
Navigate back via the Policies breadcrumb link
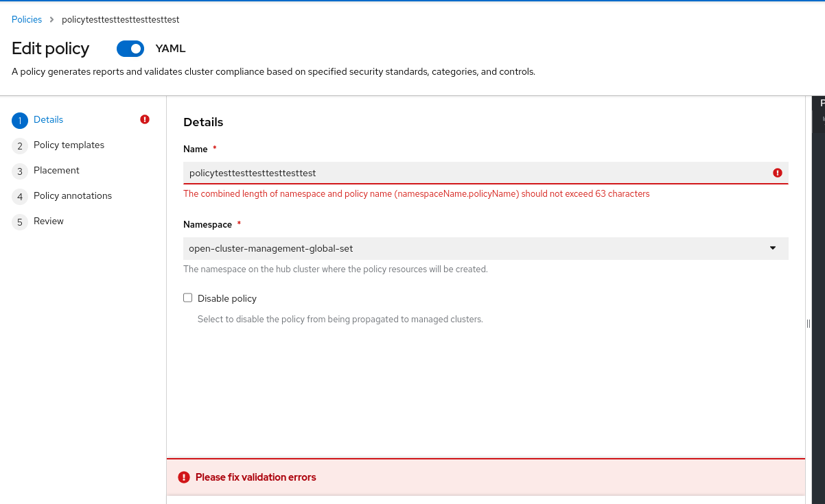coord(27,20)
